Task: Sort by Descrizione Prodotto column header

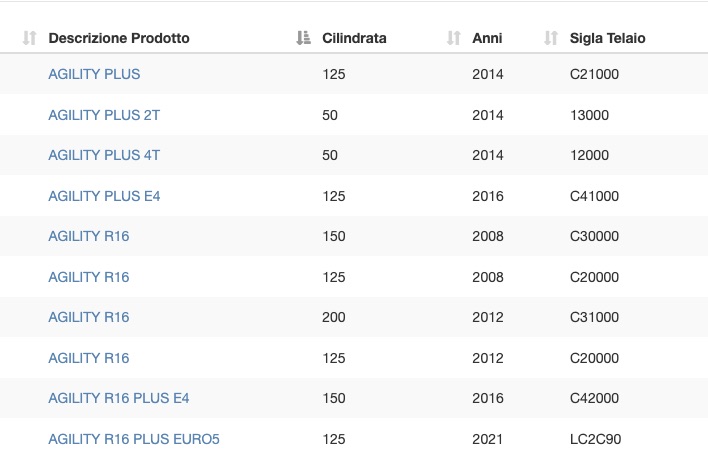Action: pos(119,38)
